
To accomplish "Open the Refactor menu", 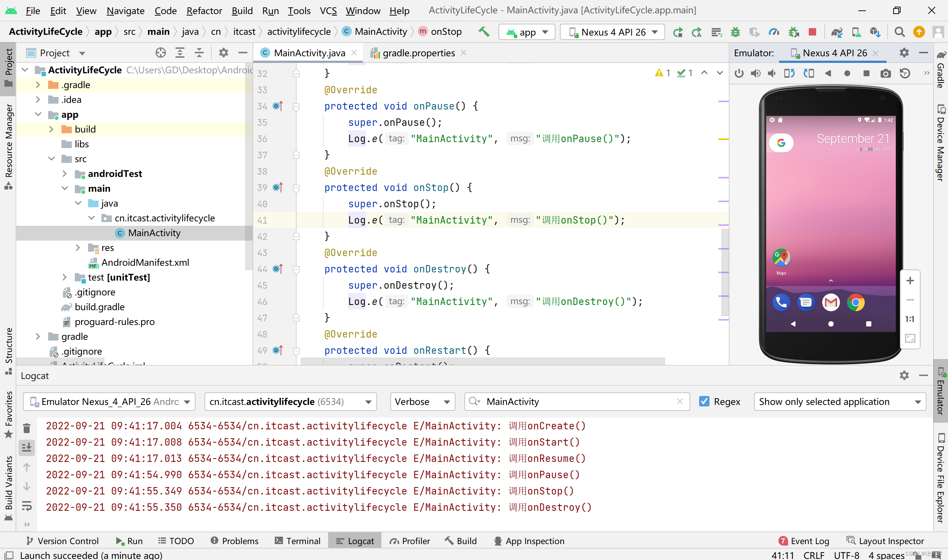I will (204, 11).
